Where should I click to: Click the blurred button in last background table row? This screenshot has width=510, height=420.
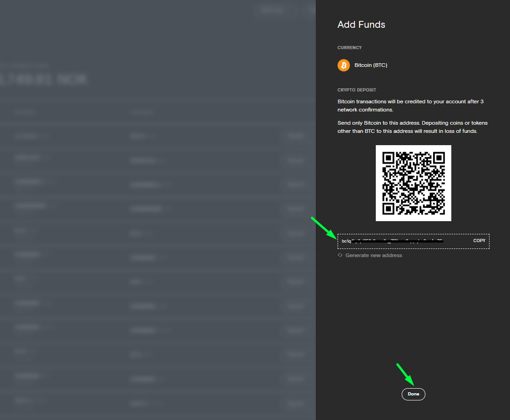295,402
